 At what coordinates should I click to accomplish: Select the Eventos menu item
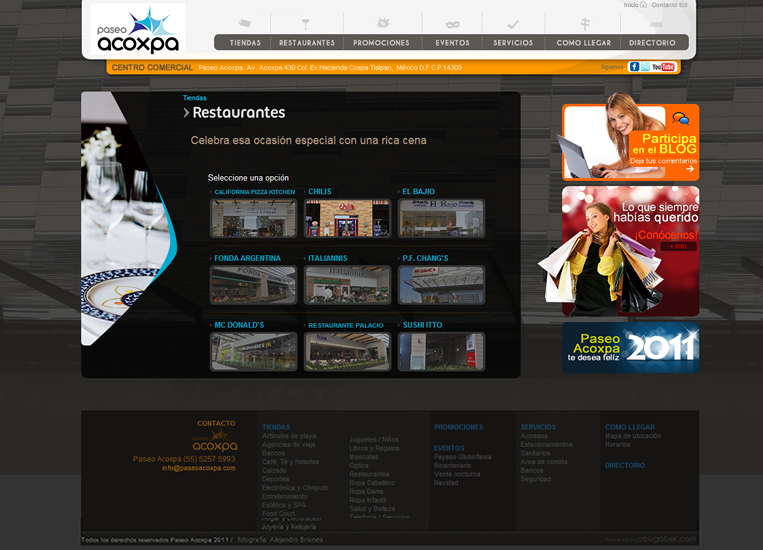point(453,43)
